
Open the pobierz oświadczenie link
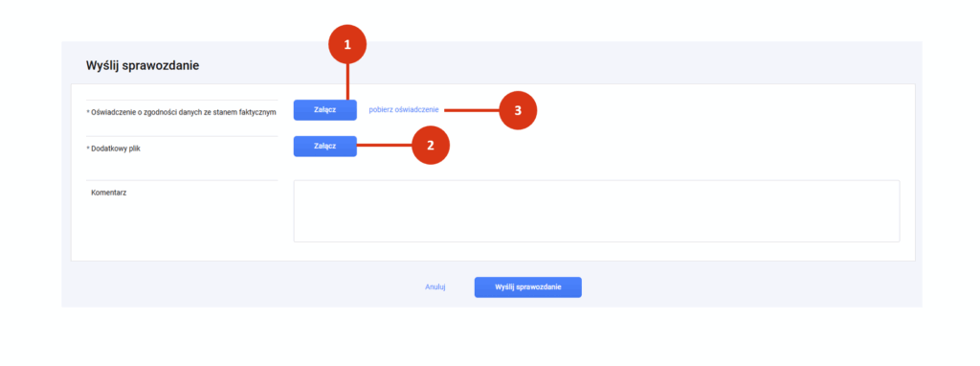point(404,109)
